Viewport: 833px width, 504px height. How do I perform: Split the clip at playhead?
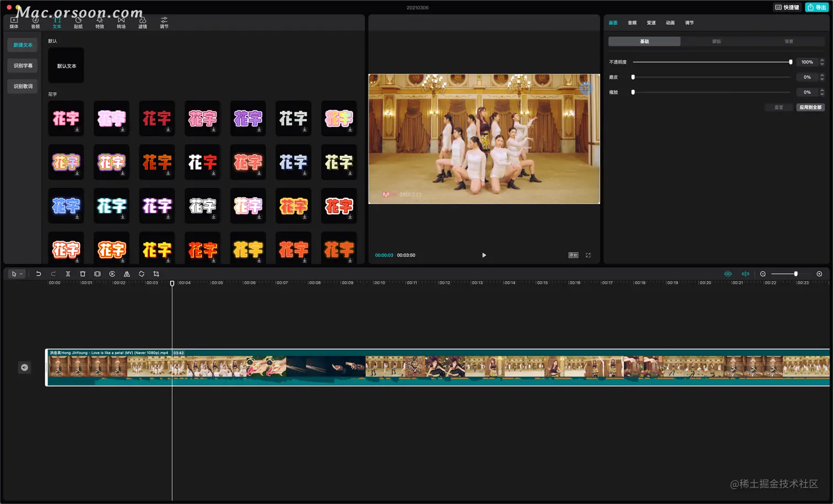click(68, 274)
